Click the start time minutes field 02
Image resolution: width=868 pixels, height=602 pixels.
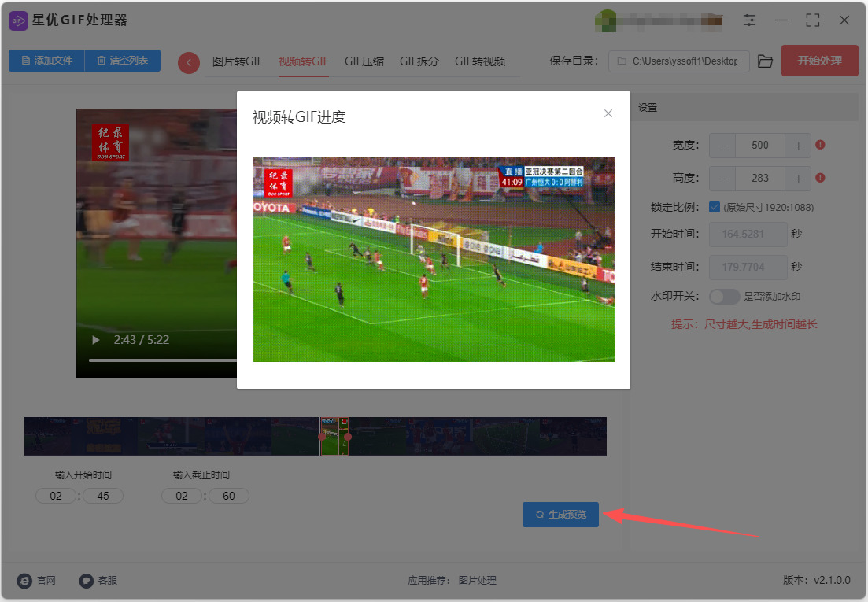[x=55, y=496]
